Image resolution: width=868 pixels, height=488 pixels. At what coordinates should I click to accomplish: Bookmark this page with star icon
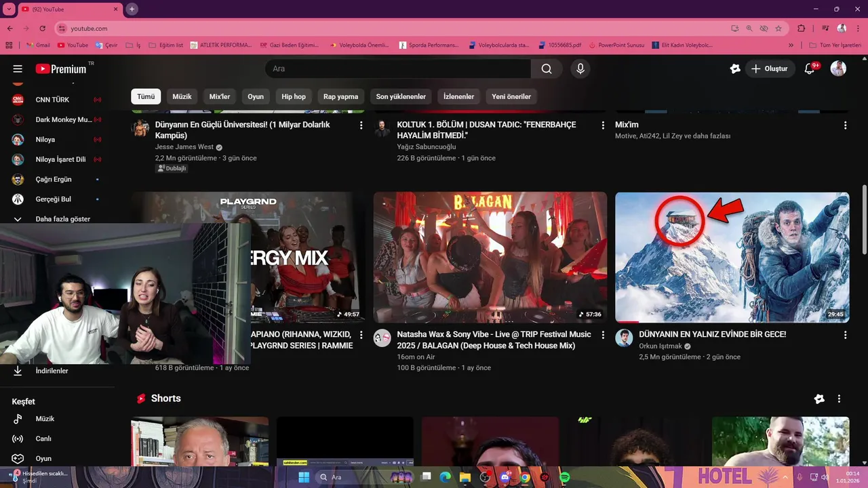coord(778,28)
